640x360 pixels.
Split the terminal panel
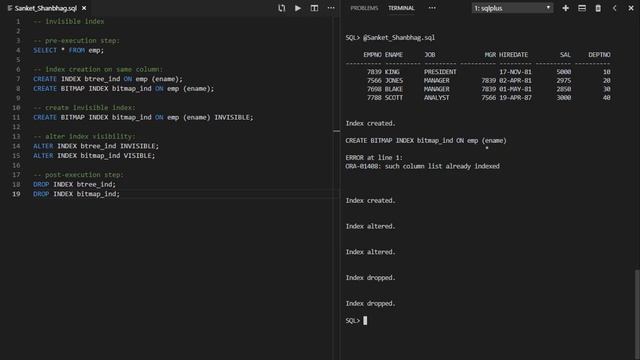pyautogui.click(x=582, y=8)
